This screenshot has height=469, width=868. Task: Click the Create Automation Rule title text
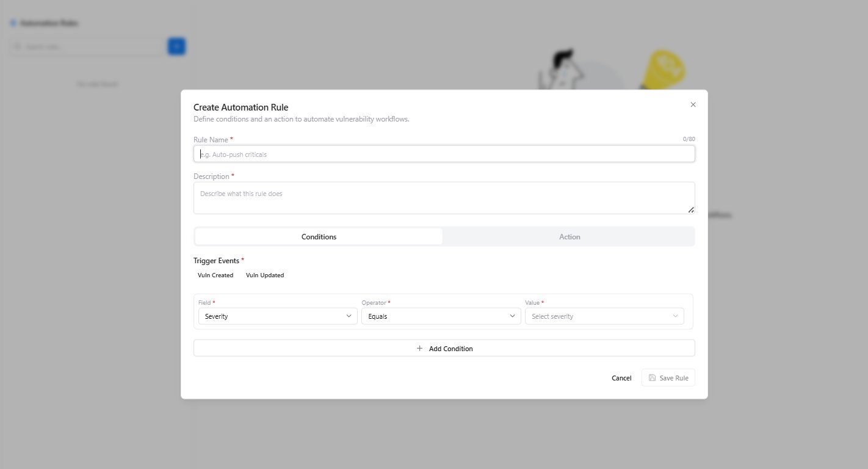coord(241,107)
